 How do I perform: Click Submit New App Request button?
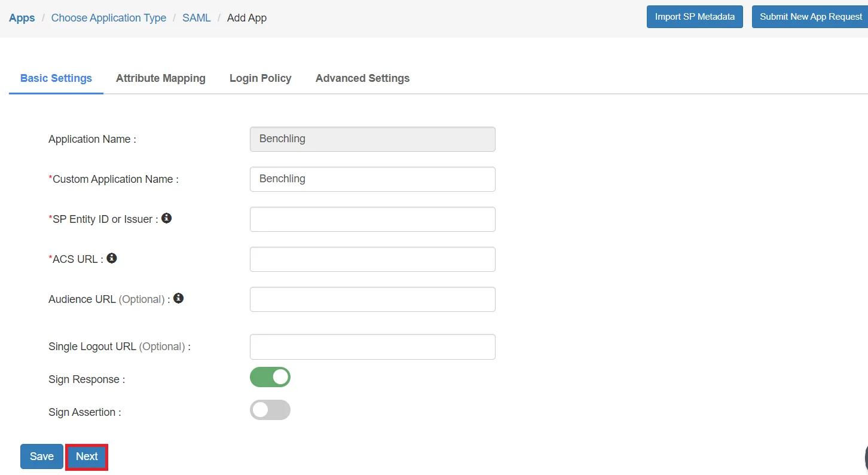coord(810,17)
